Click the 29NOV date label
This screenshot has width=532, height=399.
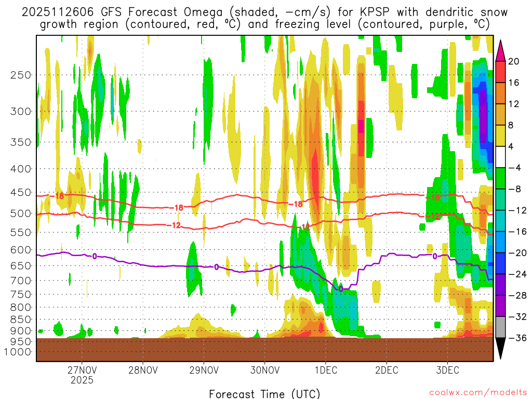(204, 370)
